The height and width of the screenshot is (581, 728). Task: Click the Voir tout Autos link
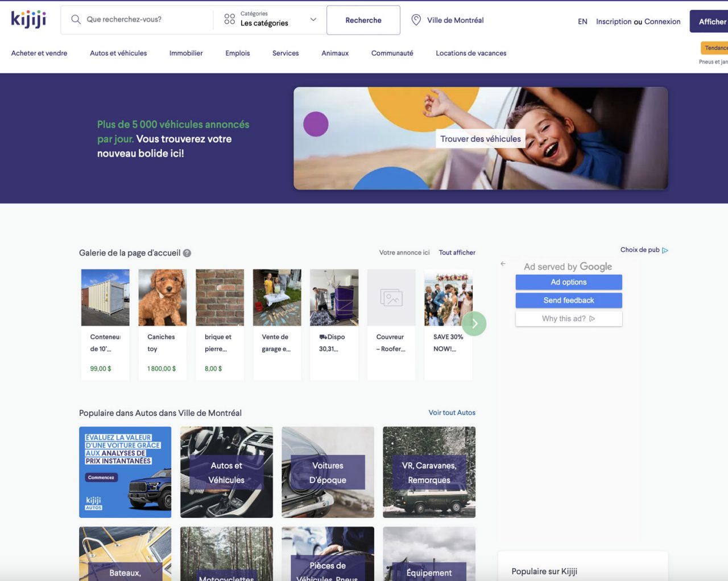tap(452, 413)
